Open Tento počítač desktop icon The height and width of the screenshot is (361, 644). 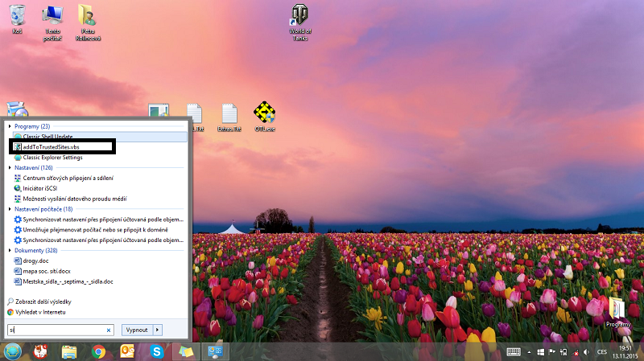52,23
